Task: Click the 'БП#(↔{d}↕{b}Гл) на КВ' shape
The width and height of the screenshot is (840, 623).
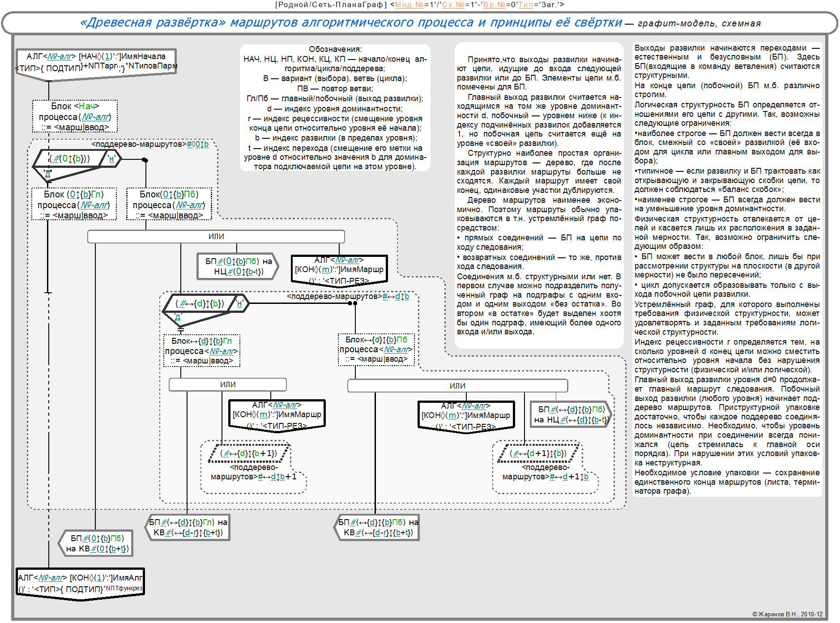Action: (x=188, y=528)
